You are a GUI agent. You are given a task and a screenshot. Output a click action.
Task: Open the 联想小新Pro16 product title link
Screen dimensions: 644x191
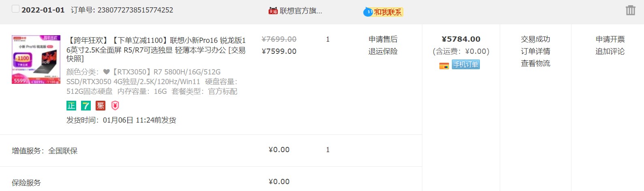156,49
